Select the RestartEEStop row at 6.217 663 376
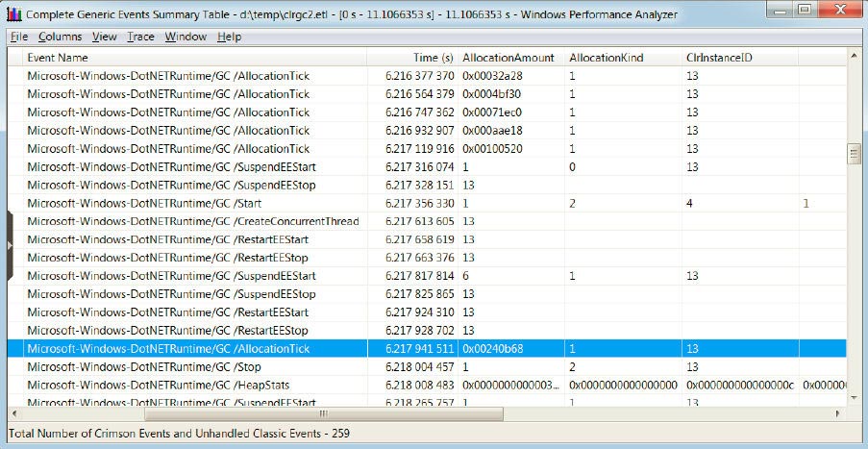This screenshot has height=449, width=868. (x=426, y=258)
